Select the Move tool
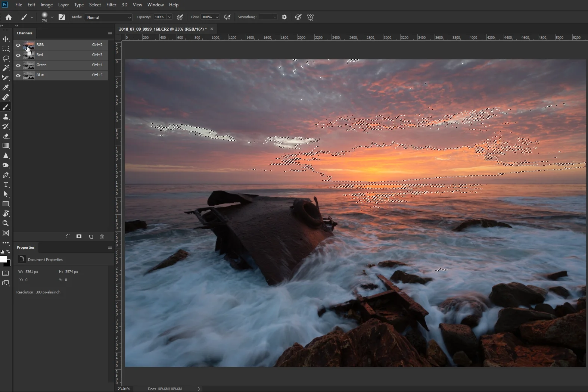The height and width of the screenshot is (392, 588). coord(6,39)
